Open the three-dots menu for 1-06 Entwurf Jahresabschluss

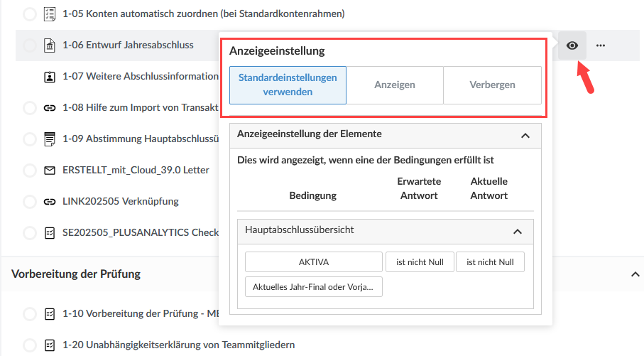click(601, 45)
